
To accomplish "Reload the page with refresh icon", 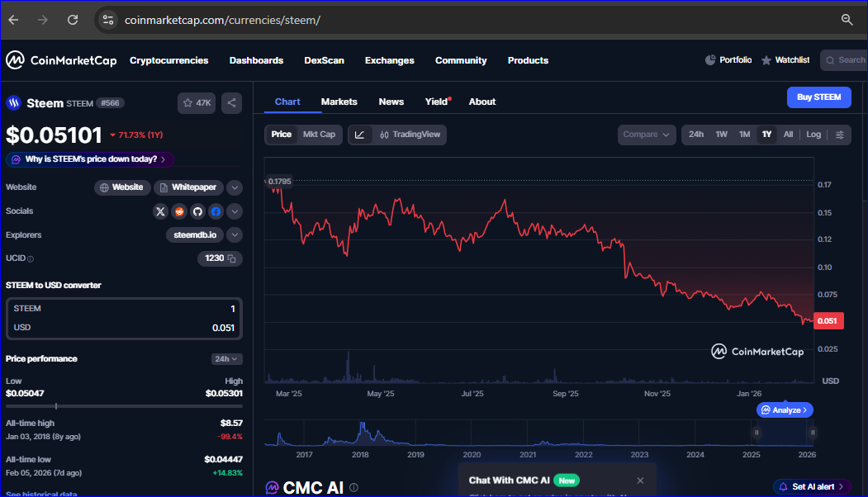I will (73, 20).
